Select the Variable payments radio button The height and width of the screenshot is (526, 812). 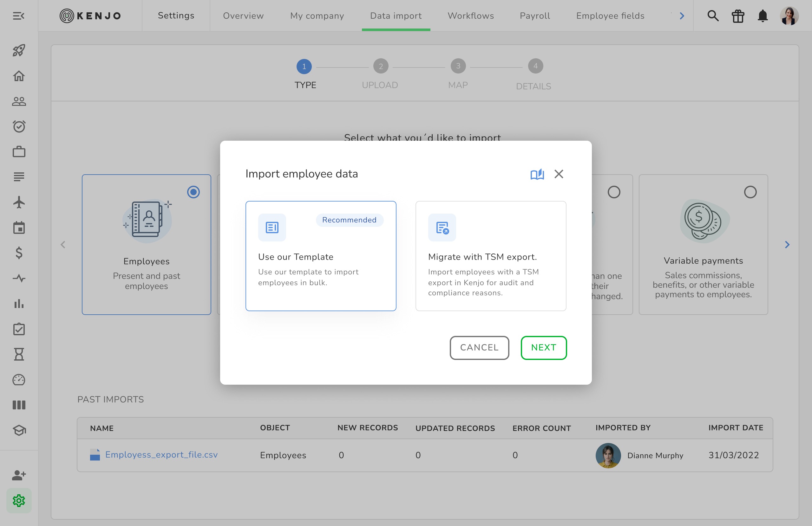pos(750,192)
